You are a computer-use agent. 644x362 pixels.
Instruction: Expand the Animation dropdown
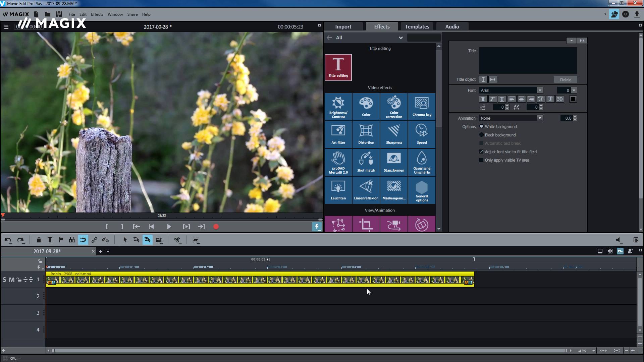539,118
